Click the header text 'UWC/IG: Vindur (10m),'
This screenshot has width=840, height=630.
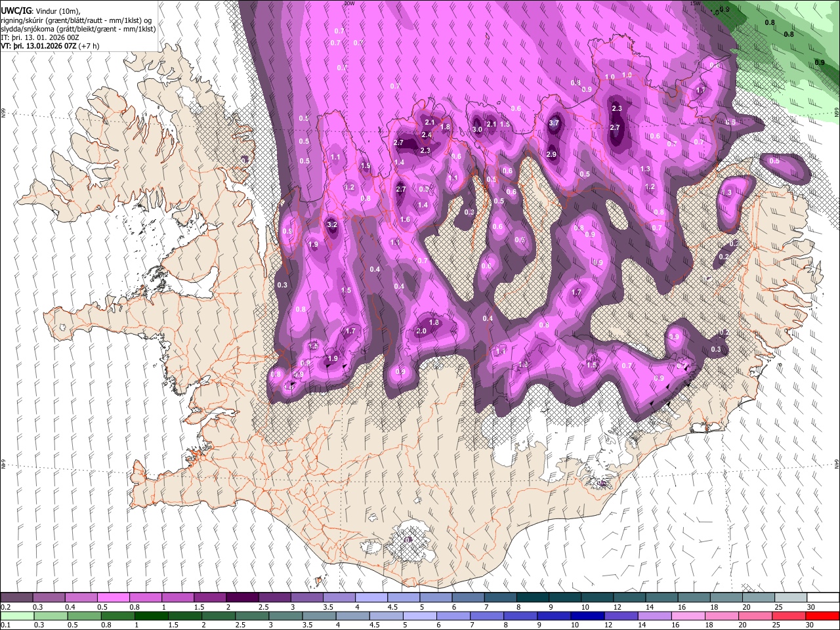pyautogui.click(x=41, y=11)
